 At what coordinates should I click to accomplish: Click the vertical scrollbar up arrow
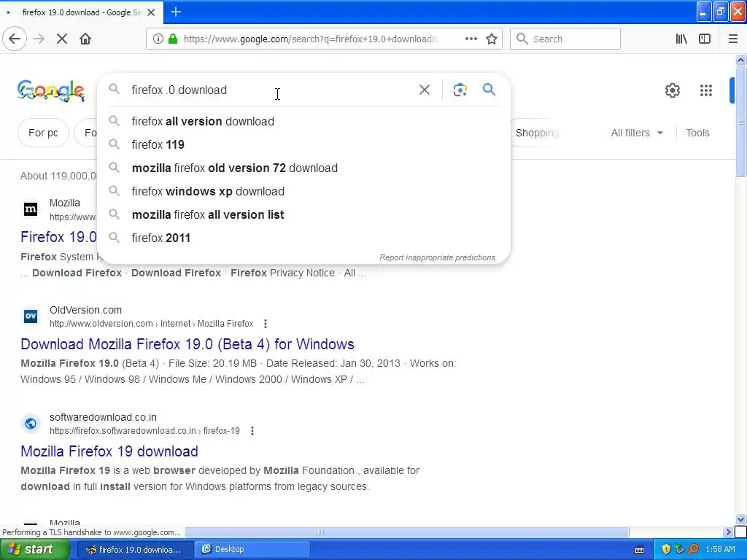(740, 60)
